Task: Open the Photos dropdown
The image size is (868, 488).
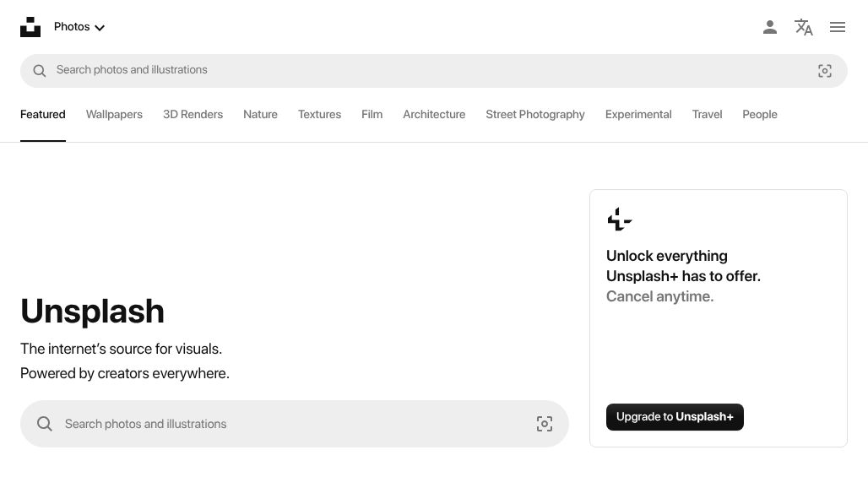Action: coord(72,26)
